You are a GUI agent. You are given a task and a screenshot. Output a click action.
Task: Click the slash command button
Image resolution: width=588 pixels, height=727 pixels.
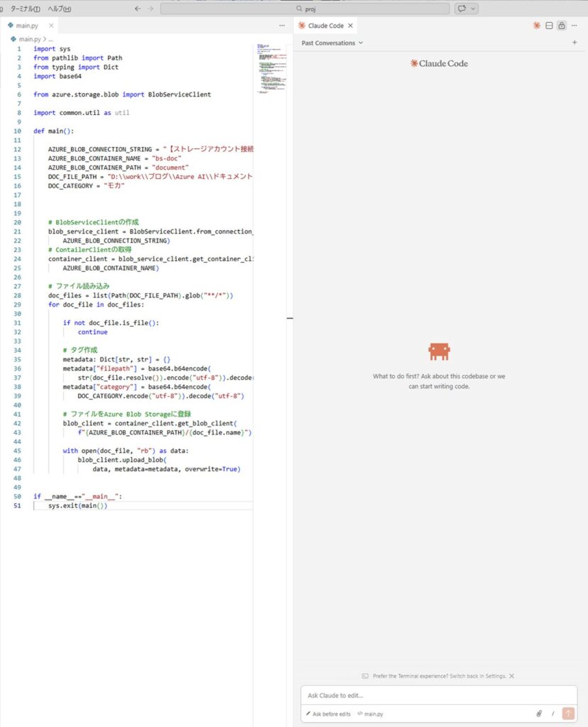tap(552, 714)
